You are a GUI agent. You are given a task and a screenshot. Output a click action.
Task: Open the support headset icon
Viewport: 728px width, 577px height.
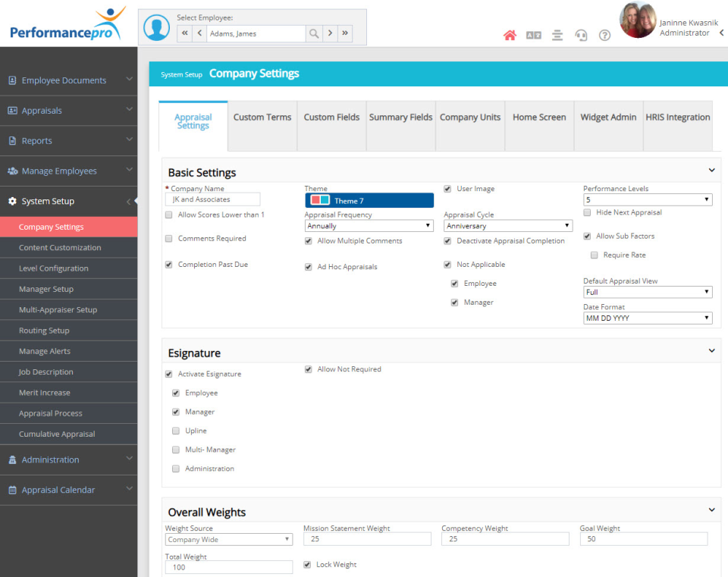581,36
